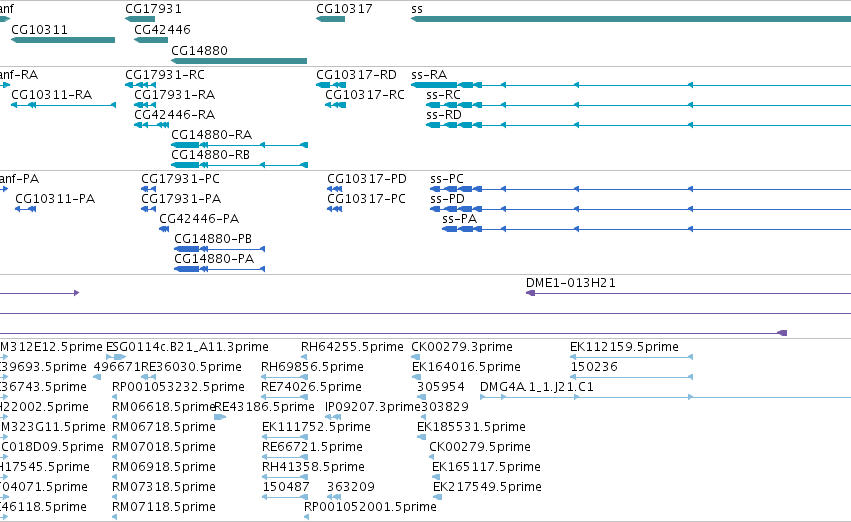Viewport: 851px width, 522px height.
Task: Select protein CG14880-PA
Action: [x=219, y=269]
